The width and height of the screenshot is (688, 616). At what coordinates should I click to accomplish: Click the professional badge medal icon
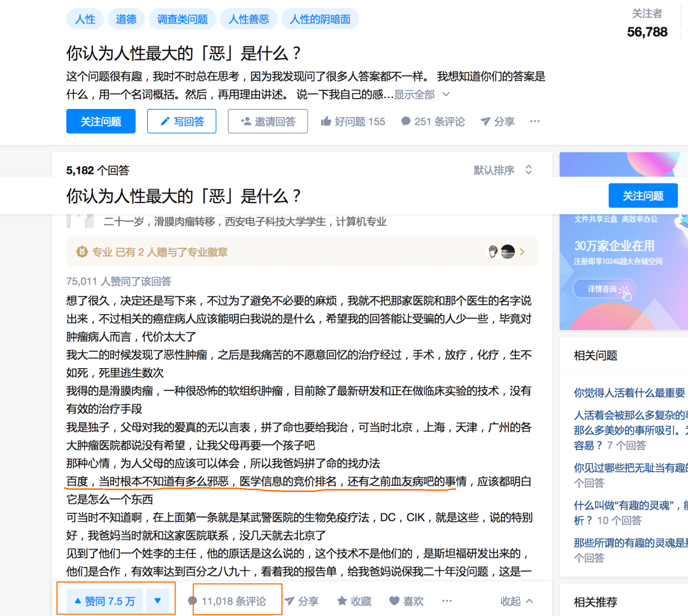[82, 252]
